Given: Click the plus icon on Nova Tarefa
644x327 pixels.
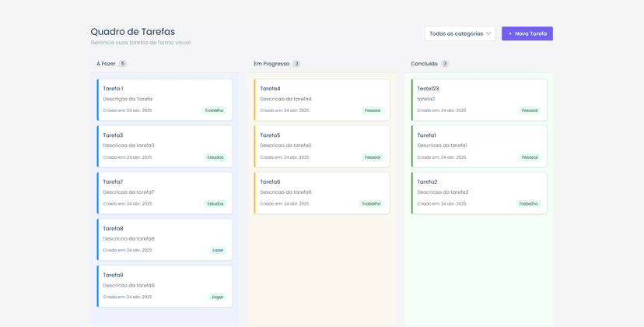Looking at the screenshot, I should [510, 33].
